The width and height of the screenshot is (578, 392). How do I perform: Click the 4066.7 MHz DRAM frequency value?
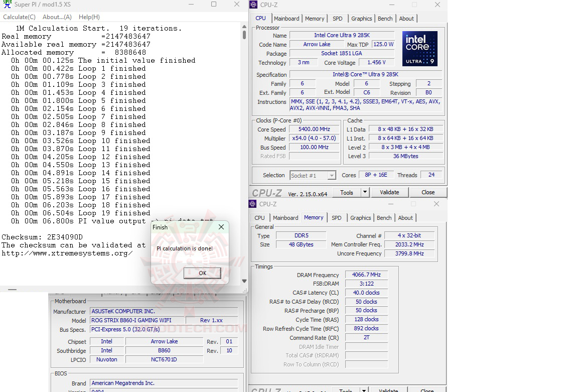point(366,275)
